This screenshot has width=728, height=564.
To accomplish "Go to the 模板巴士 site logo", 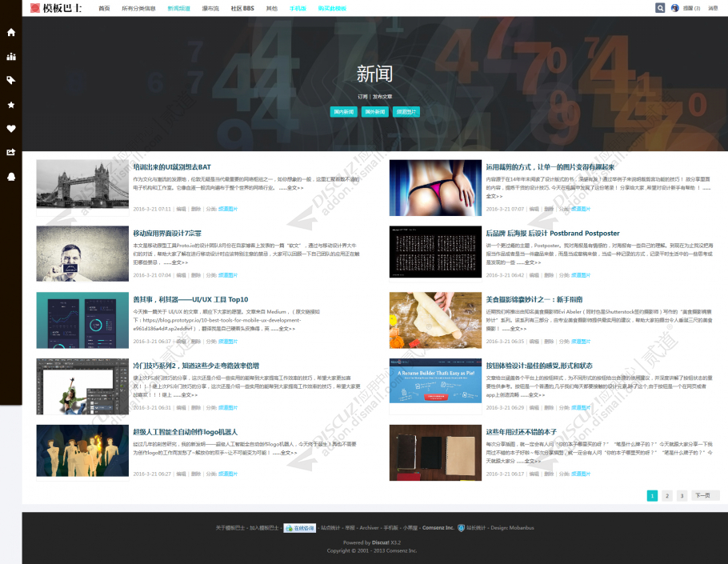I will (x=56, y=8).
